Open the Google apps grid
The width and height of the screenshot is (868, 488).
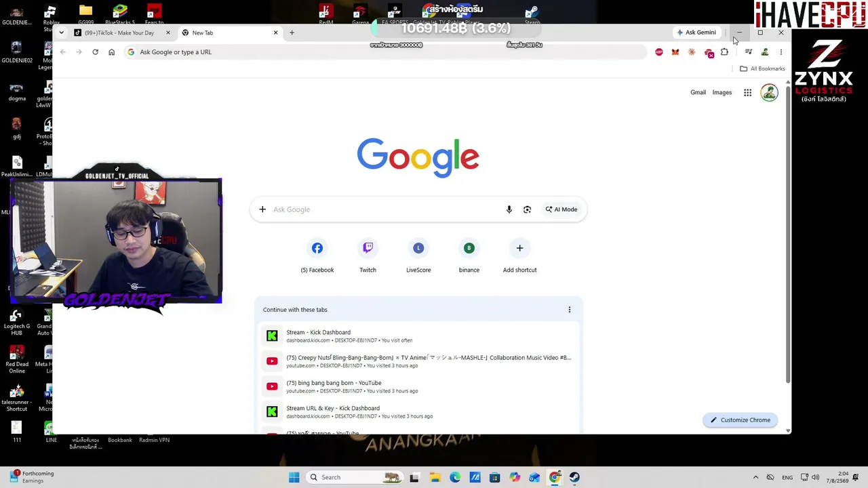click(747, 93)
